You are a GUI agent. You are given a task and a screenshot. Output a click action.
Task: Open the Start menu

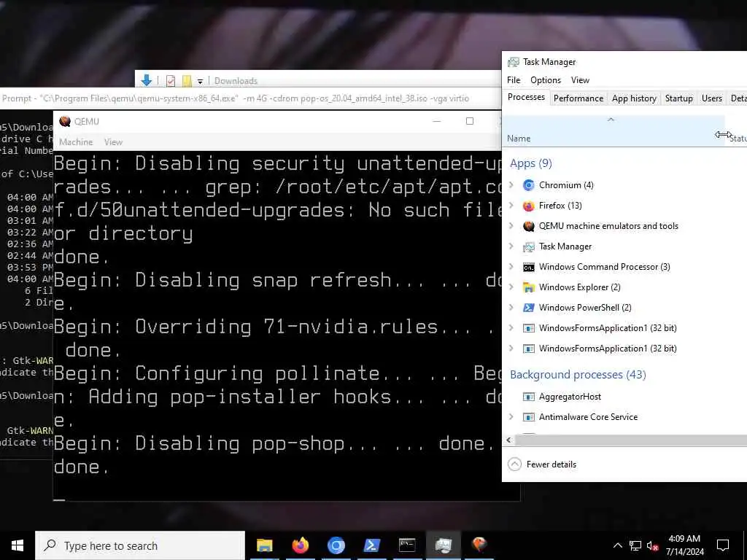click(x=18, y=545)
